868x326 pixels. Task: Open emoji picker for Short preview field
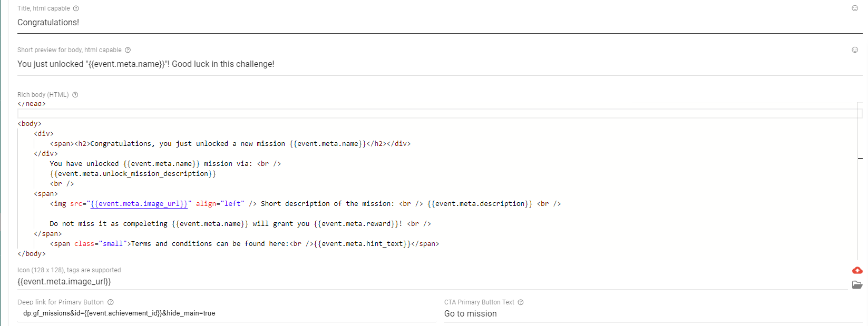coord(855,50)
